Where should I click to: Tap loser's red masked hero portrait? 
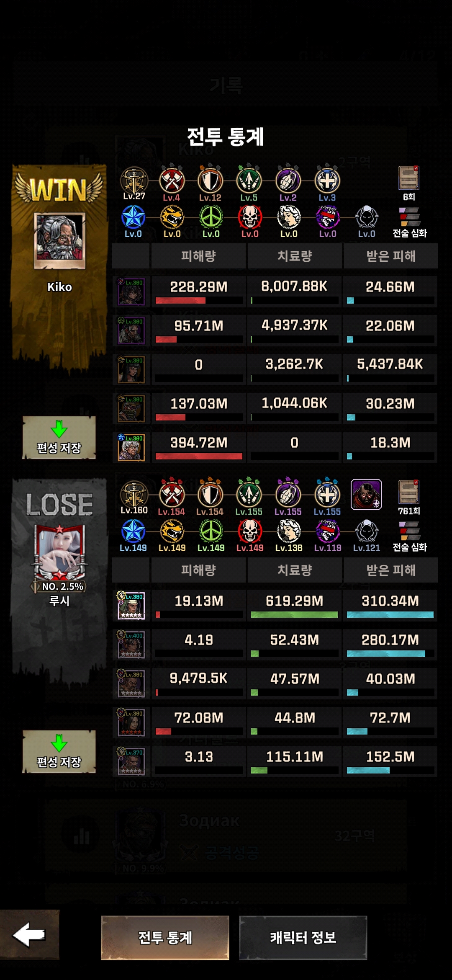[x=366, y=495]
